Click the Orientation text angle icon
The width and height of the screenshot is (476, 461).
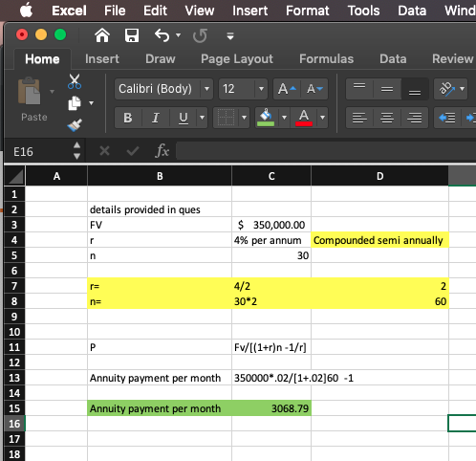pos(446,89)
